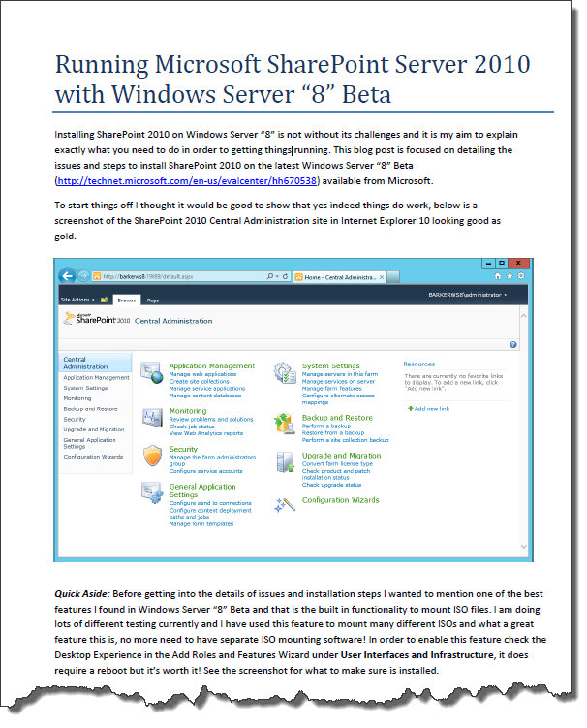587x728 pixels.
Task: Click the page scrollbar down arrow
Action: click(523, 547)
